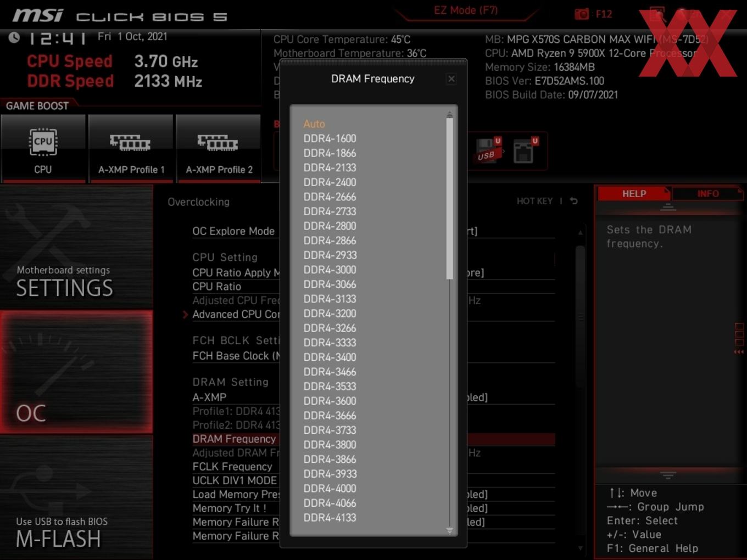Screen dimensions: 747x560
Task: Select DDR4-3600 frequency
Action: click(330, 401)
